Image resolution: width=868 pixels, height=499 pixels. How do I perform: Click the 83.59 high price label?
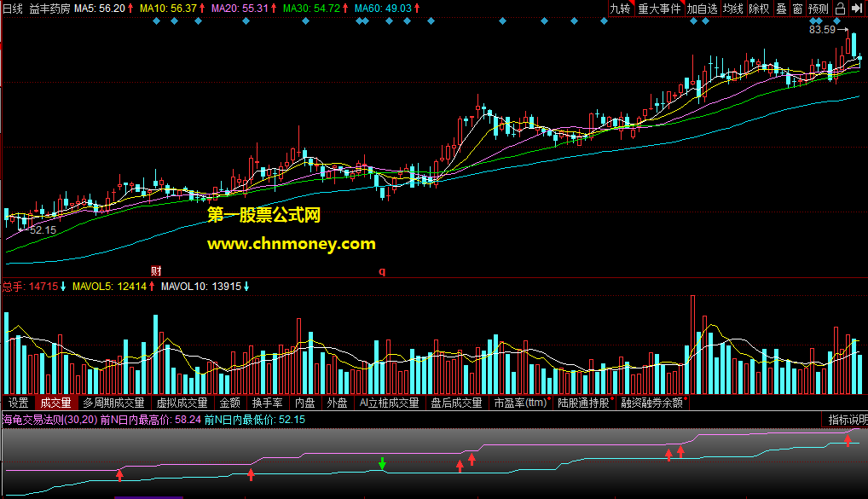click(x=822, y=30)
